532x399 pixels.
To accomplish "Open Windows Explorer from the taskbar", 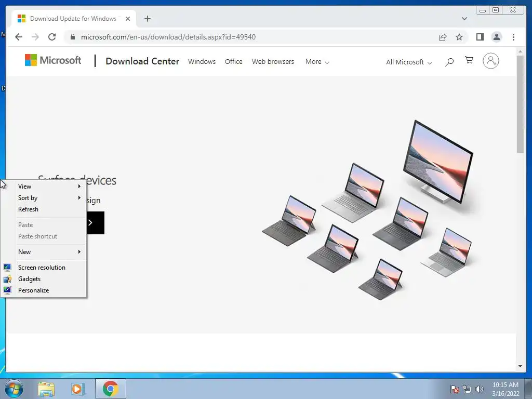I will 46,389.
